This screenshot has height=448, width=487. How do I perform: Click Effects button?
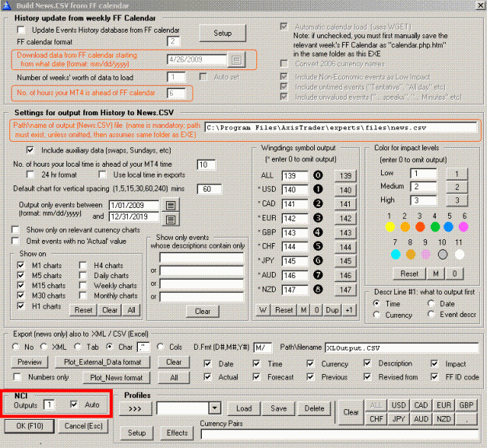pos(177,432)
